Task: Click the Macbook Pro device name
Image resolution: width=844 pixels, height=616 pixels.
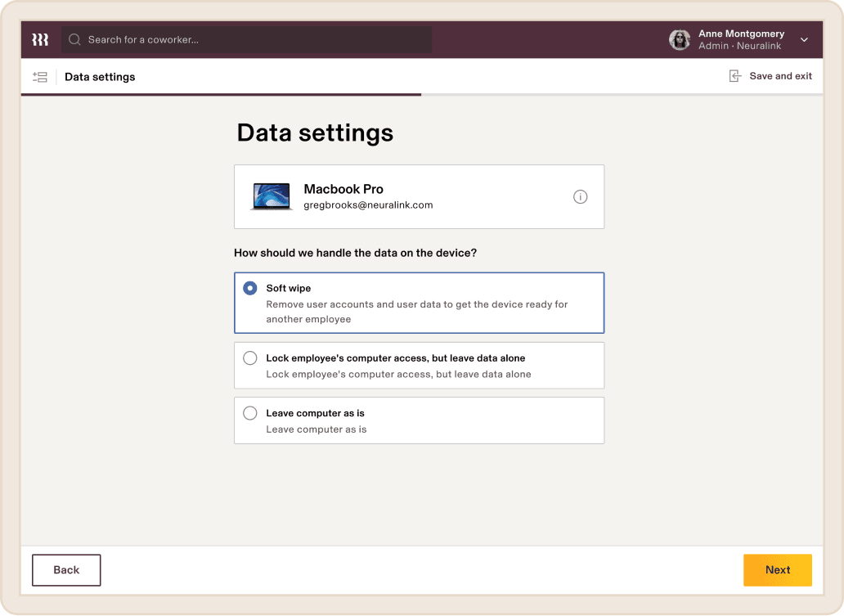Action: (x=343, y=189)
